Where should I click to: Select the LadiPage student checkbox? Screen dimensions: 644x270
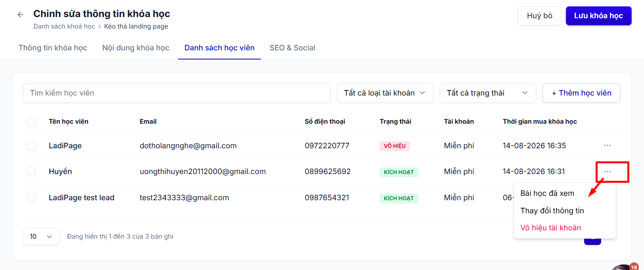pyautogui.click(x=32, y=146)
